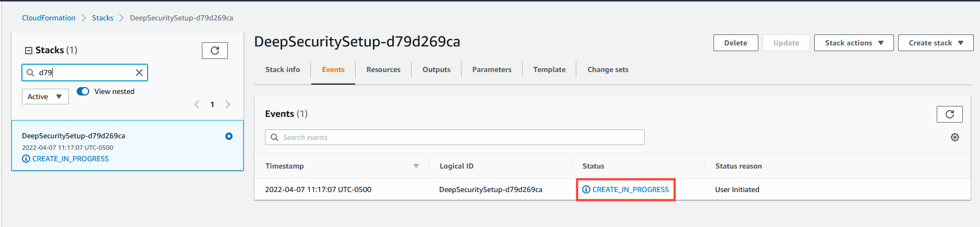Open the Parameters tab

pos(492,69)
